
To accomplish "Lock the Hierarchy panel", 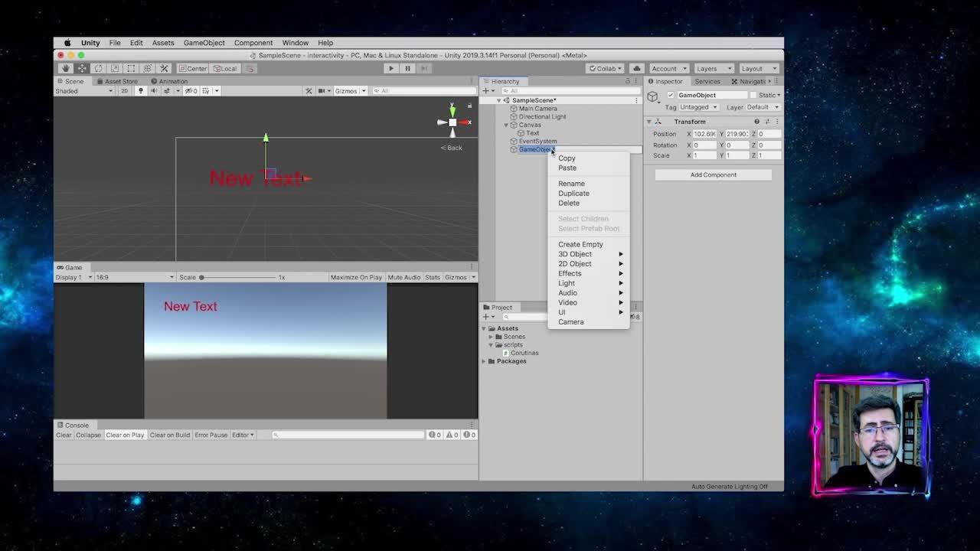I will click(628, 81).
